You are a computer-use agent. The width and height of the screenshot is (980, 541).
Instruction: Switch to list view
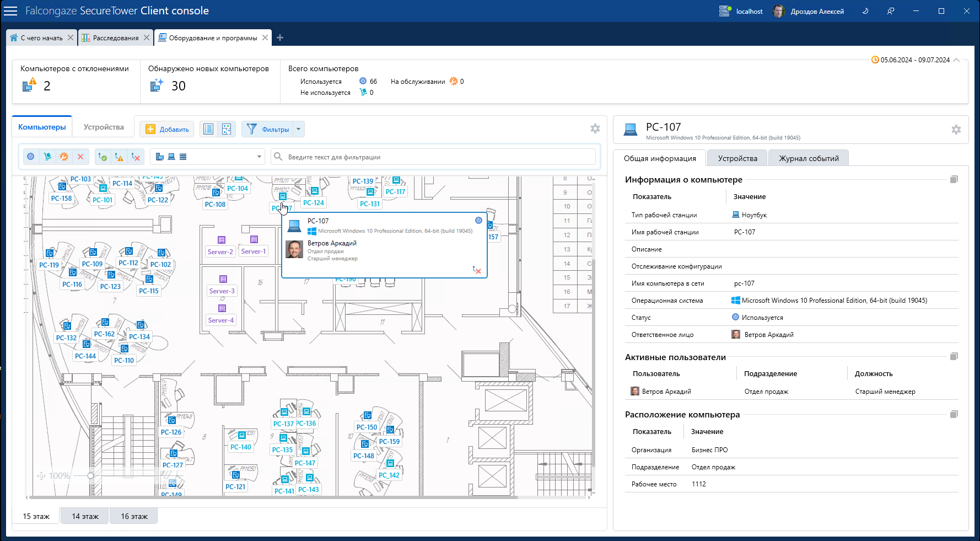coord(208,129)
